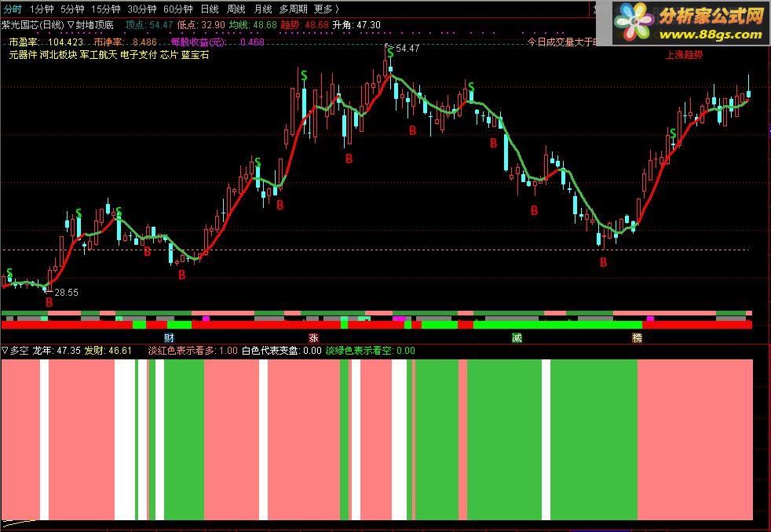This screenshot has height=532, width=771.
Task: Click the 趋势: 48.68 readout
Action: click(305, 24)
